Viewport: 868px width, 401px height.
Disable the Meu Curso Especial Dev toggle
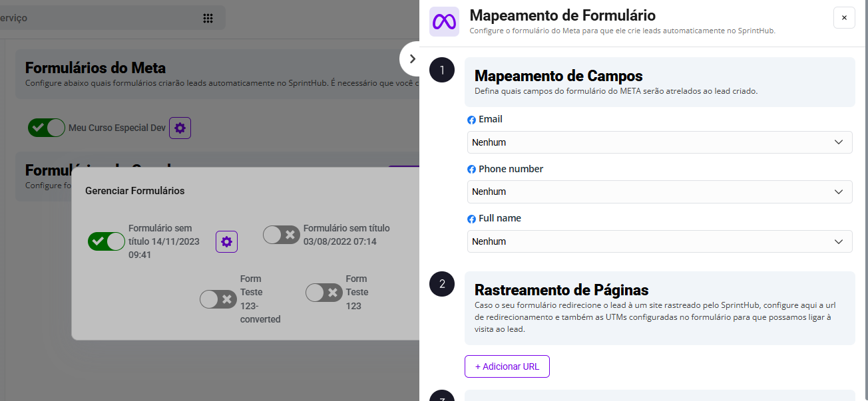pos(47,128)
